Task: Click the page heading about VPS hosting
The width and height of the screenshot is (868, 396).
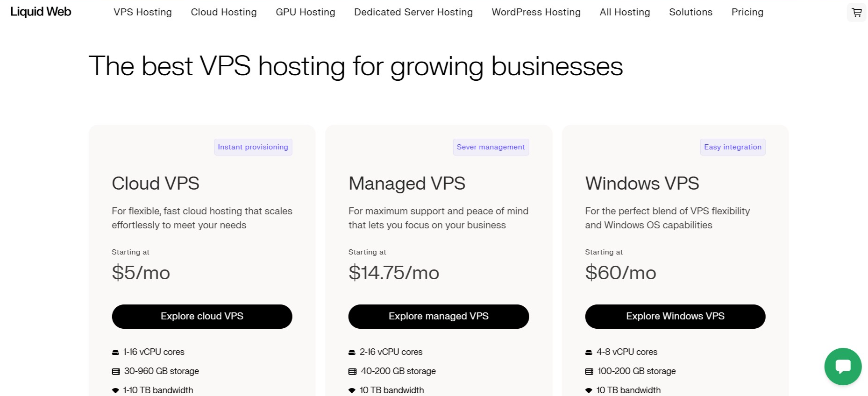Action: 356,66
